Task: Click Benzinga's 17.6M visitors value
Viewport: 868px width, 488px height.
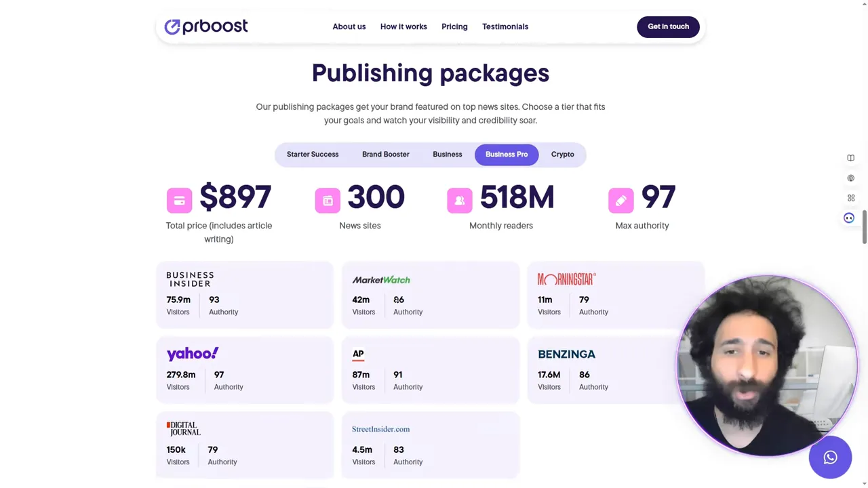Action: (549, 374)
